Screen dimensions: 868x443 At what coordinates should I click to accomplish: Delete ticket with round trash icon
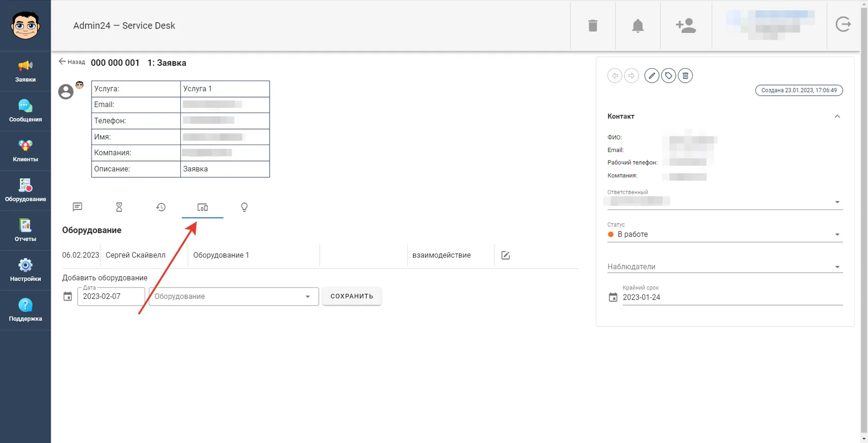click(685, 75)
